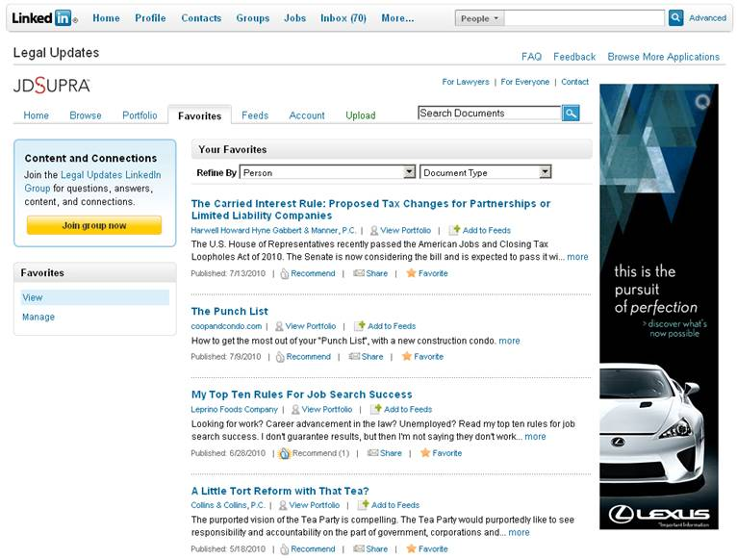
Task: Click Add to Feeds icon for The Punch List
Action: point(359,326)
